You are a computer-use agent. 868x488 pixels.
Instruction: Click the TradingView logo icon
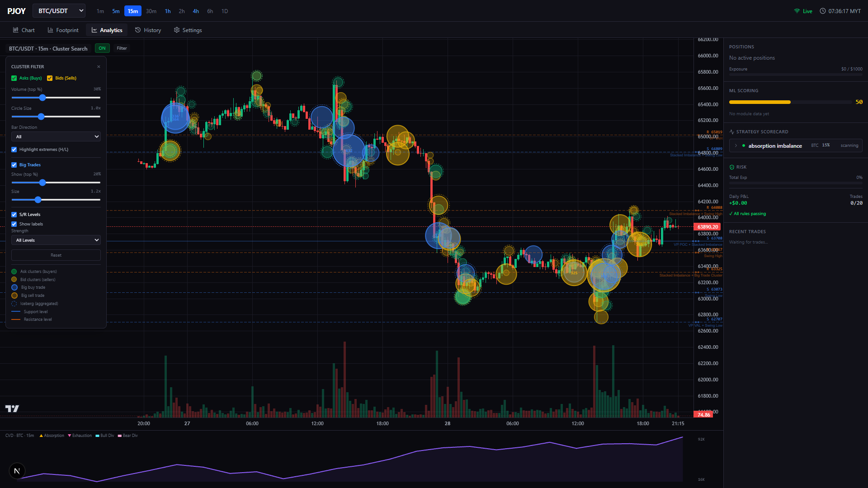click(12, 408)
